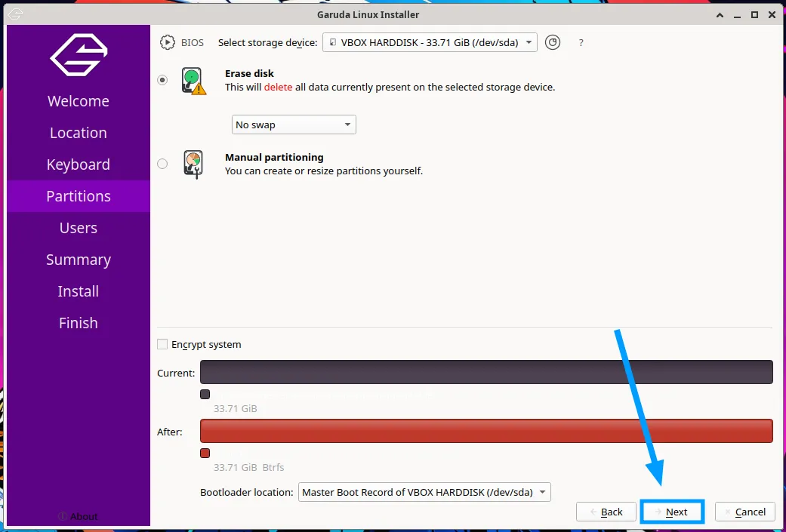The image size is (786, 532).
Task: Click 'You can create or resize partitions yourself.'
Action: (324, 171)
